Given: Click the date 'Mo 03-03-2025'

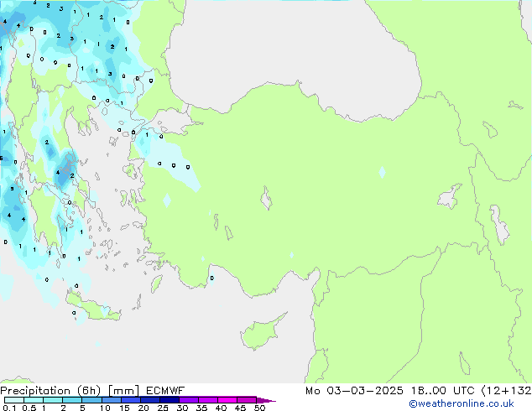Looking at the screenshot, I should tap(354, 391).
